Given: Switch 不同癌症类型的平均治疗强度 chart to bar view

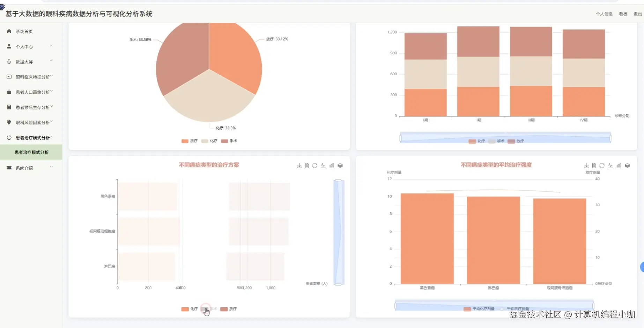Looking at the screenshot, I should tap(619, 166).
